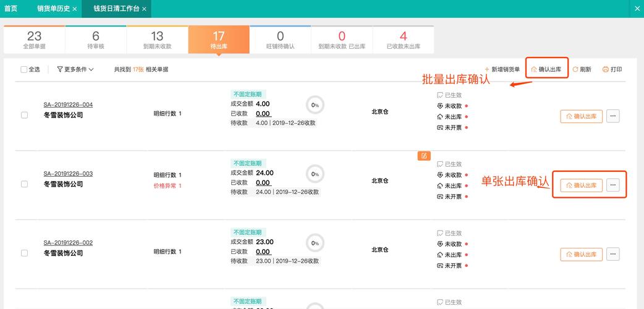Click 未开票 status icon of SA-20191226-003

440,197
